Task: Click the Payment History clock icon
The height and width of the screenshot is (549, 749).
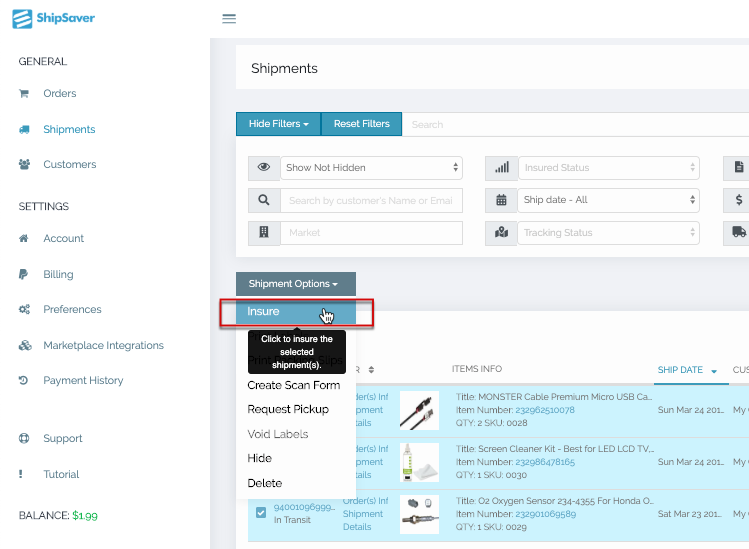Action: (x=23, y=380)
